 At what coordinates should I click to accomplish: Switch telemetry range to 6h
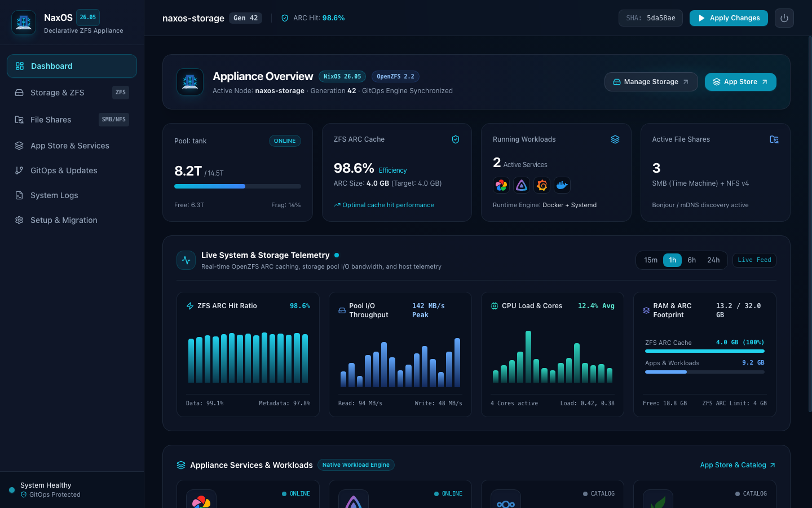click(692, 260)
